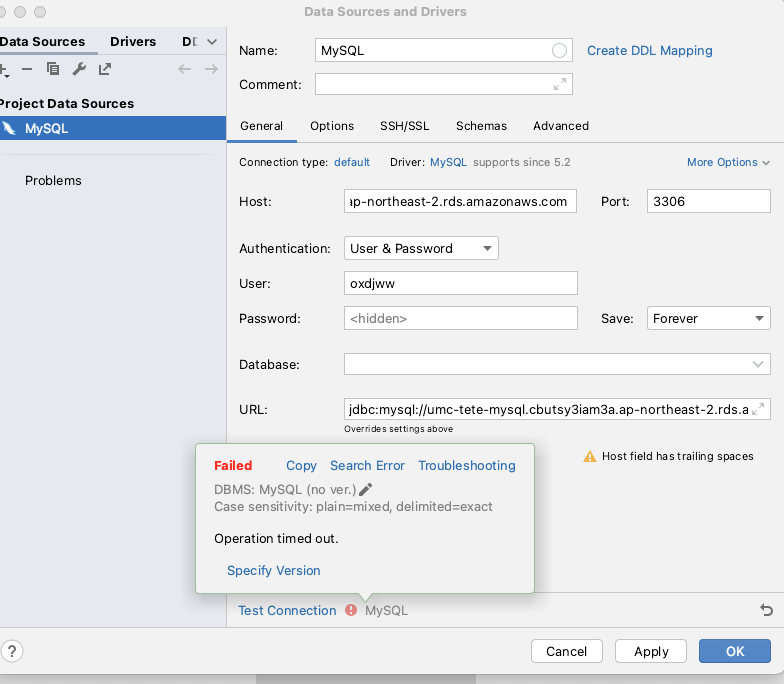Click the MySQL driver link
Viewport: 784px width, 684px height.
tap(448, 162)
